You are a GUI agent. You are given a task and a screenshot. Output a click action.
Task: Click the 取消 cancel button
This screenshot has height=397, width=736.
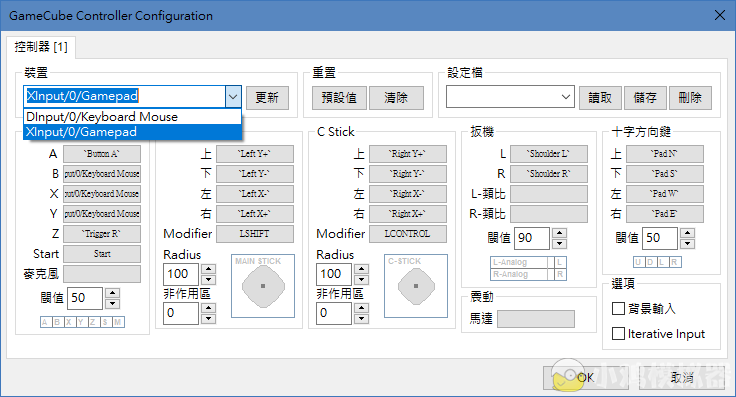pos(682,378)
